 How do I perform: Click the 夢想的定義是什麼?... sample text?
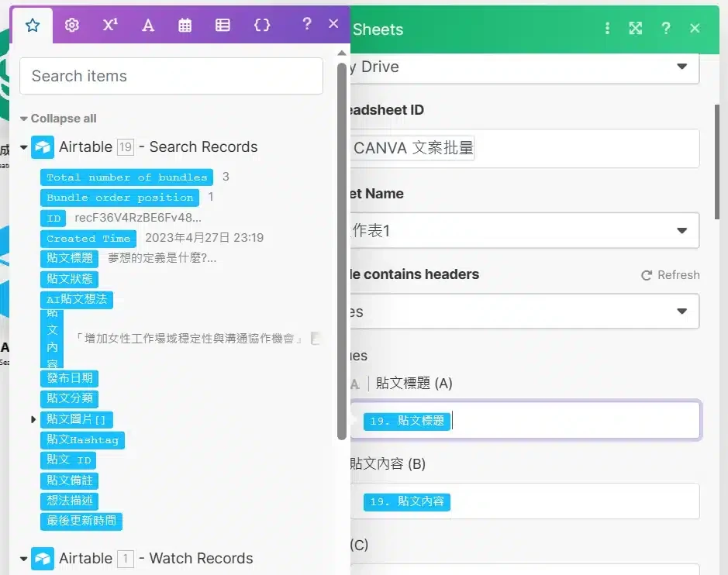pyautogui.click(x=162, y=258)
